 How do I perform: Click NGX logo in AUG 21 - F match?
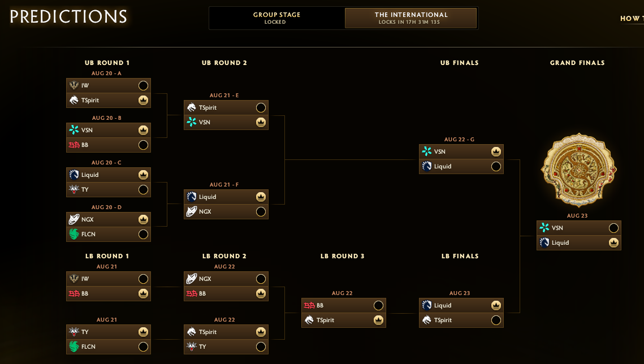192,211
